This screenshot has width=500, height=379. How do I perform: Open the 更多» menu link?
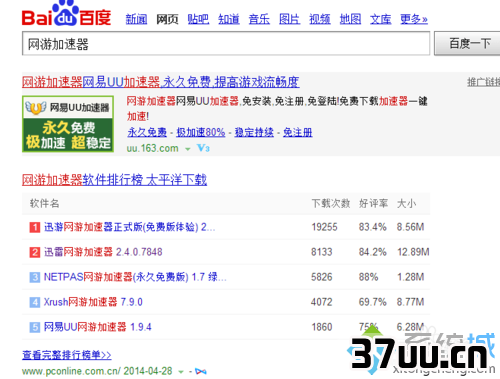[414, 19]
